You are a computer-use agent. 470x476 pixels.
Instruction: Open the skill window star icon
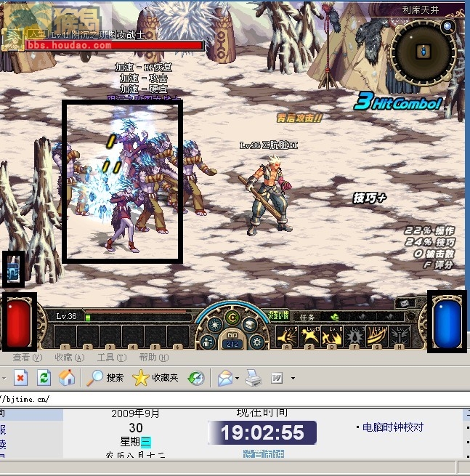[215, 325]
